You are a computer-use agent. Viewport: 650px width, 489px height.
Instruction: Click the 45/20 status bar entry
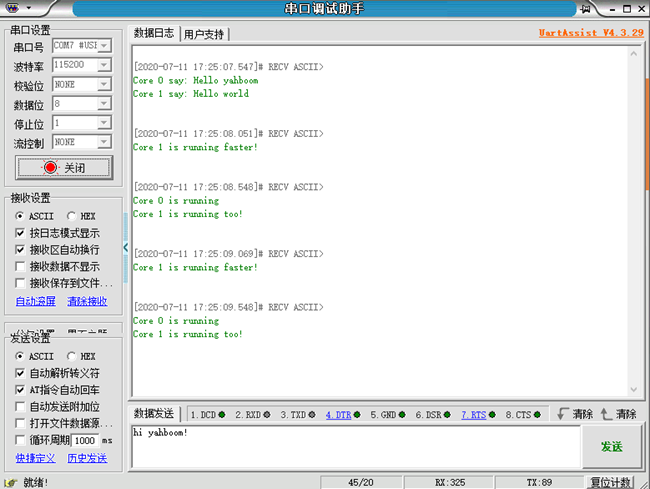[x=361, y=482]
